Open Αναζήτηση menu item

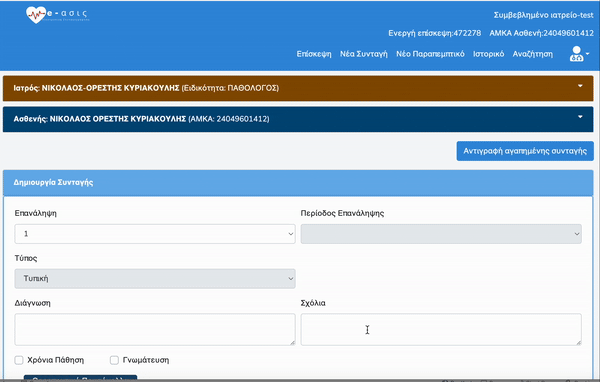tap(533, 54)
